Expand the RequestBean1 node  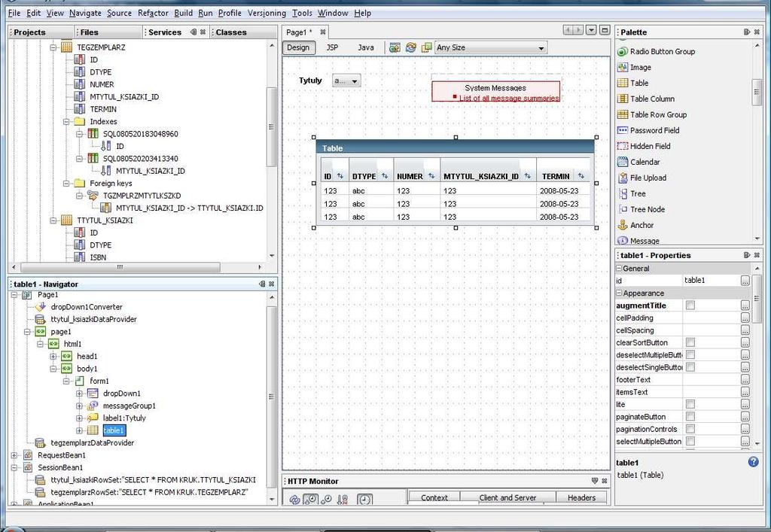pos(14,455)
